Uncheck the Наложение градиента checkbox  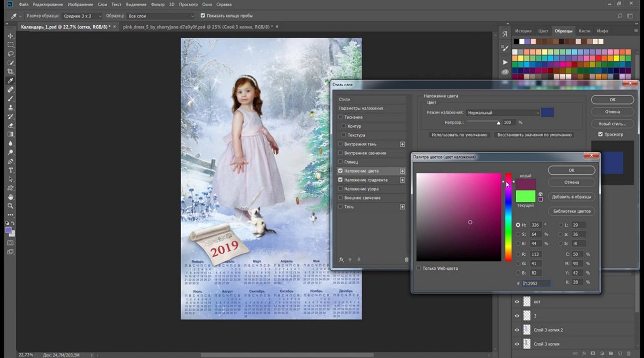(341, 180)
